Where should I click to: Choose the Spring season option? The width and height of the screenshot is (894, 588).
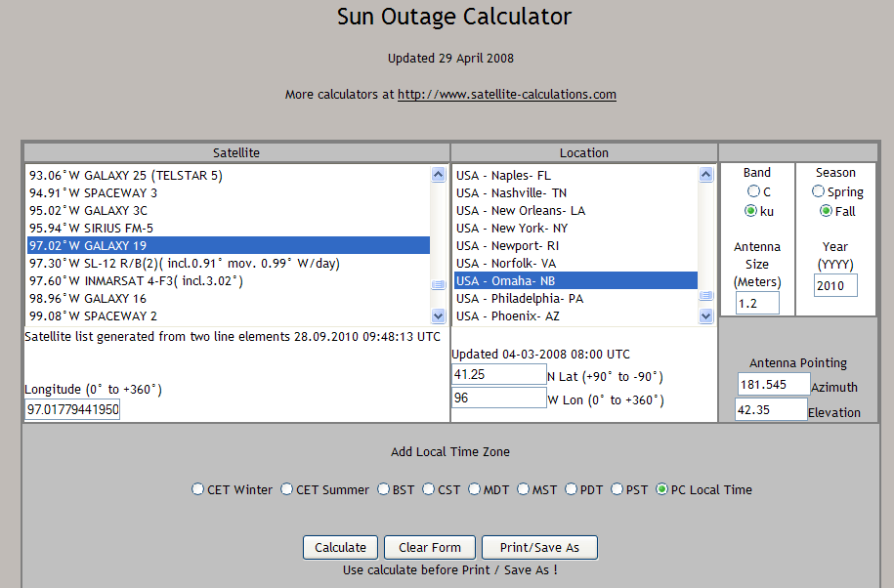click(818, 191)
